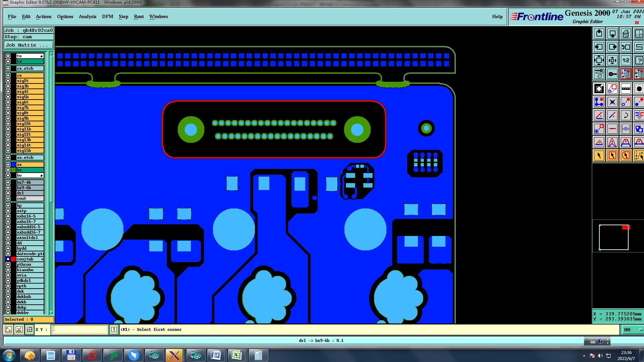The width and height of the screenshot is (644, 362).
Task: Open the Analysis menu
Action: coord(87,16)
